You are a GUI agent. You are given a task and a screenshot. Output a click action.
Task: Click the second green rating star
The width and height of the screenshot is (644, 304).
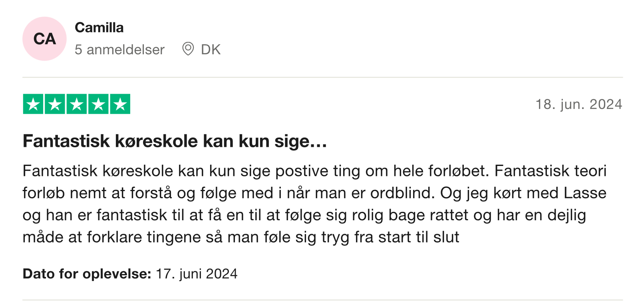(x=55, y=104)
